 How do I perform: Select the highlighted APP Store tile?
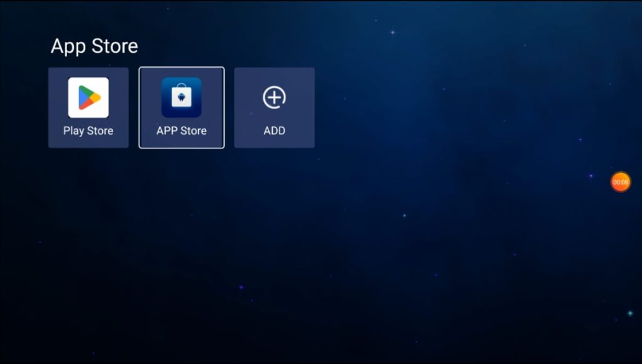pyautogui.click(x=181, y=108)
